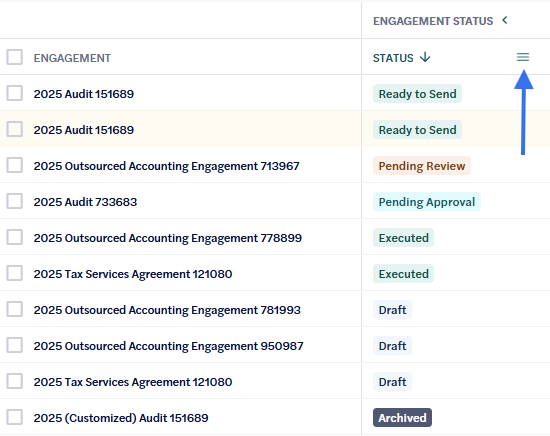The image size is (550, 436).
Task: Tick the checkbox for 2025 (Customized) Audit 151689
Action: [x=14, y=417]
